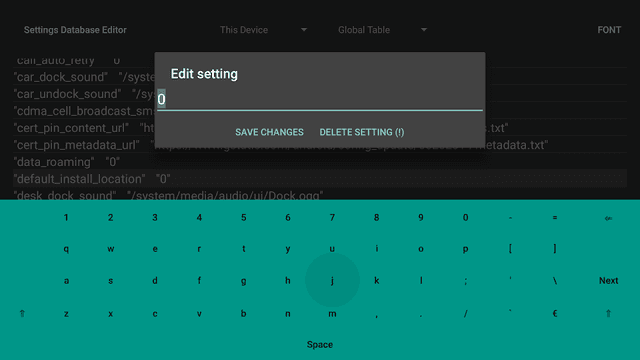The width and height of the screenshot is (640, 360).
Task: Tap the n key
Action: point(288,314)
